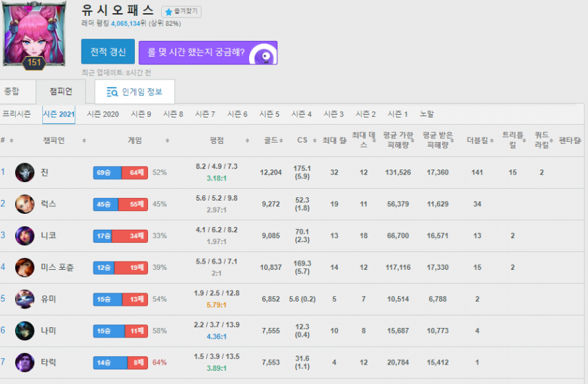Screen dimensions: 588x384
Task: Sort table by 최대 킬 column header
Action: pyautogui.click(x=335, y=140)
